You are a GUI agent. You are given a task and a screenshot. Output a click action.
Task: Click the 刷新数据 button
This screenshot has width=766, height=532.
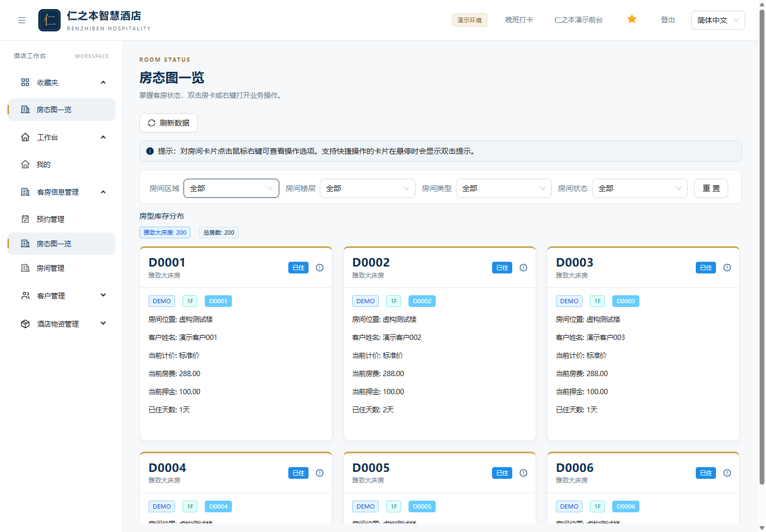[x=169, y=123]
